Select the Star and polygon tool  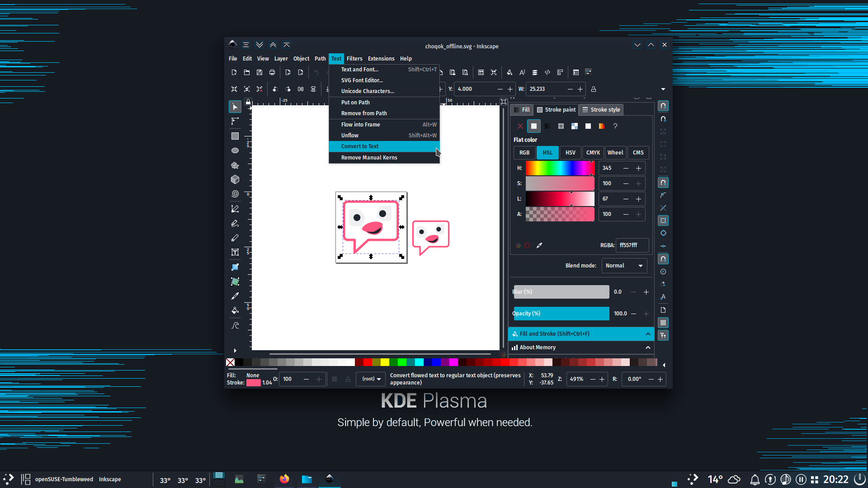point(235,165)
